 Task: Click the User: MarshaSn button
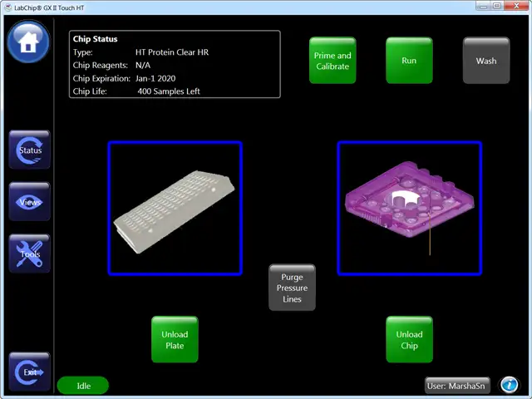click(457, 386)
